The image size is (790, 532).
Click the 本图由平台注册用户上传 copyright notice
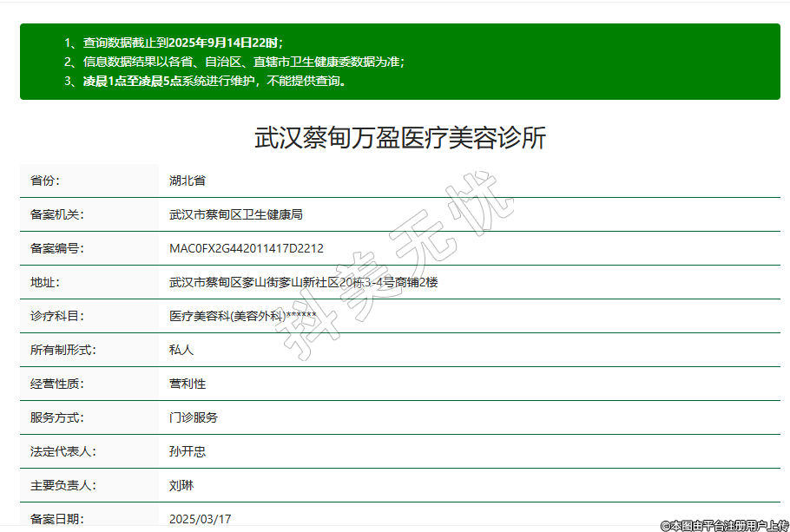[x=724, y=525]
